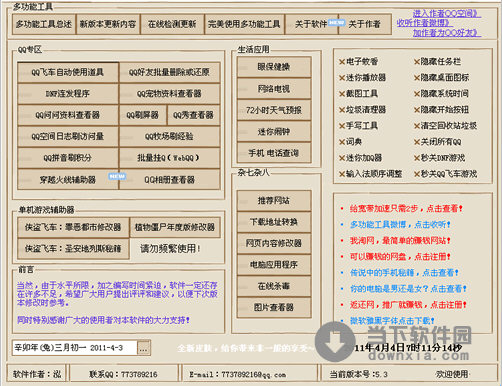This screenshot has width=502, height=386.
Task: Click the lunar date field 辛卯年
Action: 75,348
